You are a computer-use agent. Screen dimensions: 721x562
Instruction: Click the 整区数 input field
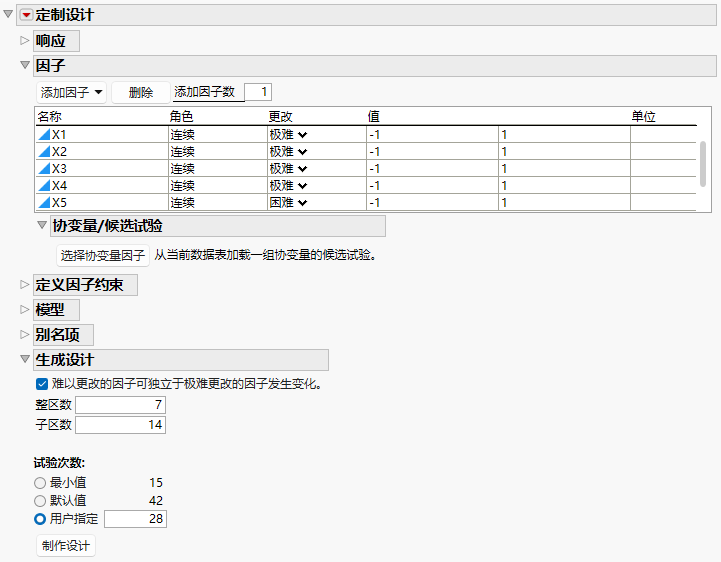click(120, 405)
